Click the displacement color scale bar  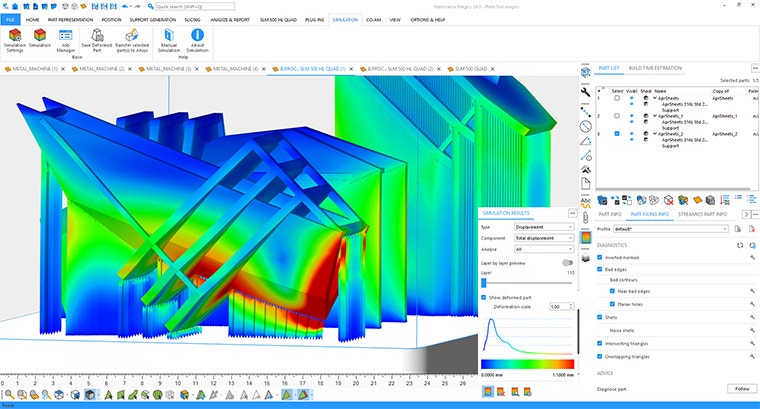(527, 364)
